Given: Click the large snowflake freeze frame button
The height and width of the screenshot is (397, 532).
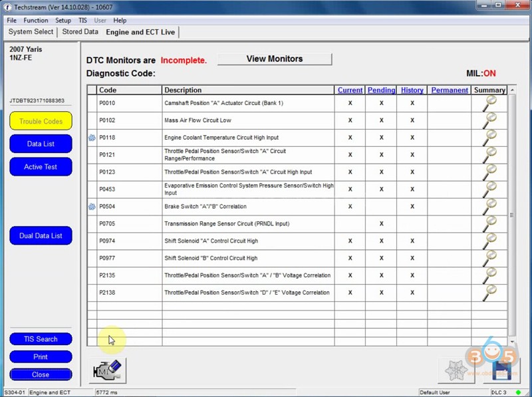Looking at the screenshot, I should [456, 370].
